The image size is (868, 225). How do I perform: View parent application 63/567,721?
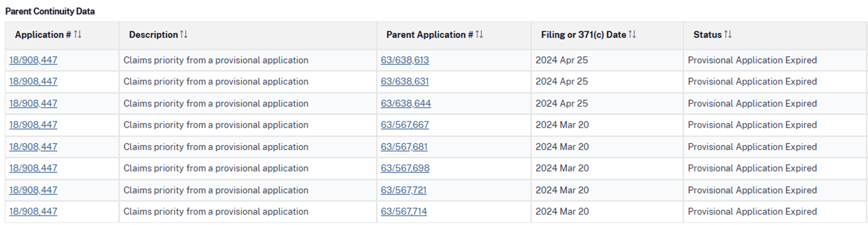404,190
